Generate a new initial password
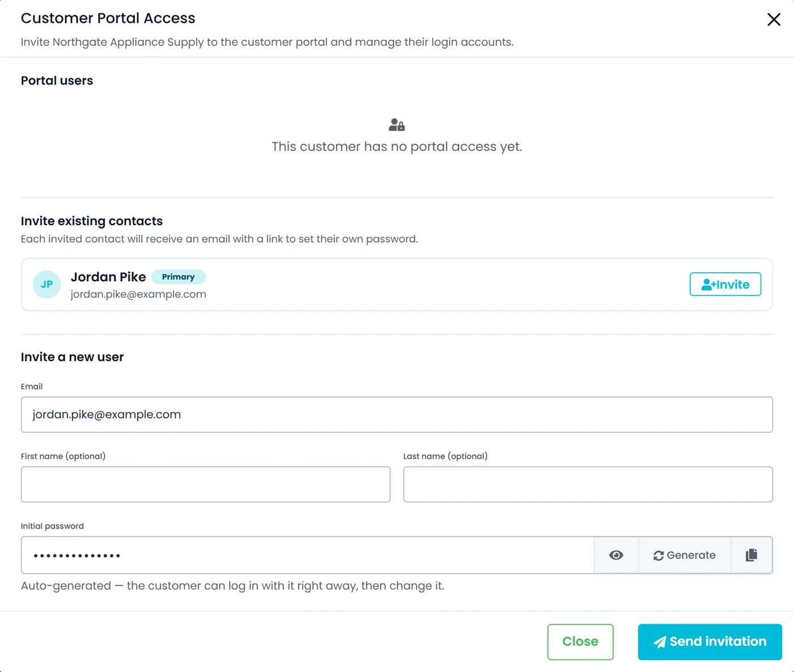794x672 pixels. click(685, 555)
